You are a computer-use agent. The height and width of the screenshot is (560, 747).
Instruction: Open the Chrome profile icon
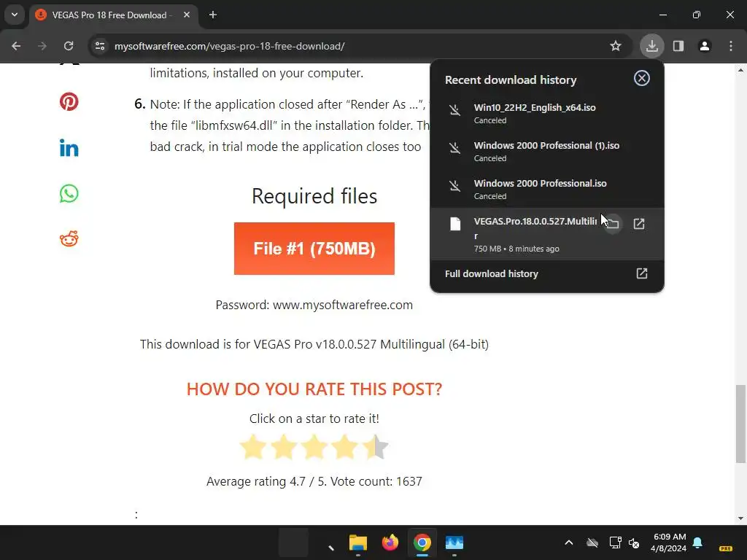[x=705, y=46]
